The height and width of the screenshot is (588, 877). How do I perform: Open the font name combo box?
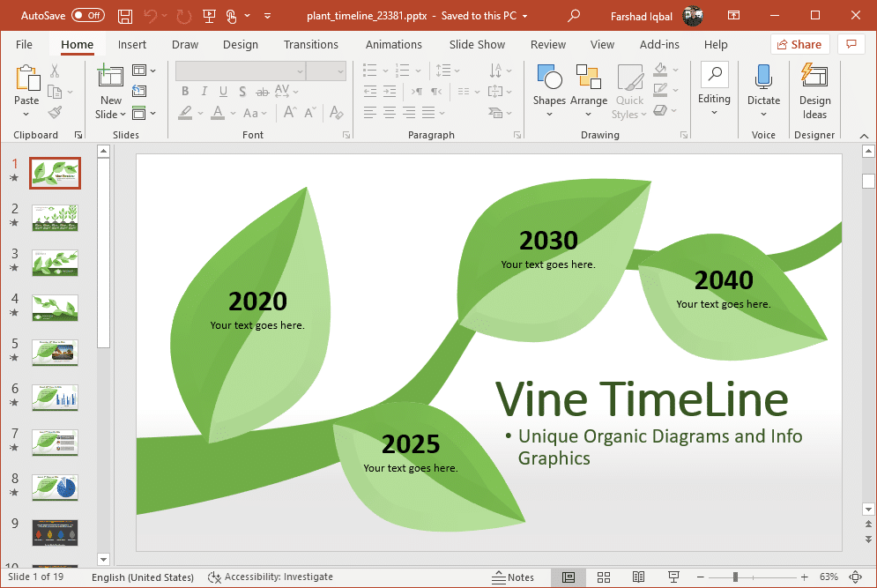tap(240, 71)
